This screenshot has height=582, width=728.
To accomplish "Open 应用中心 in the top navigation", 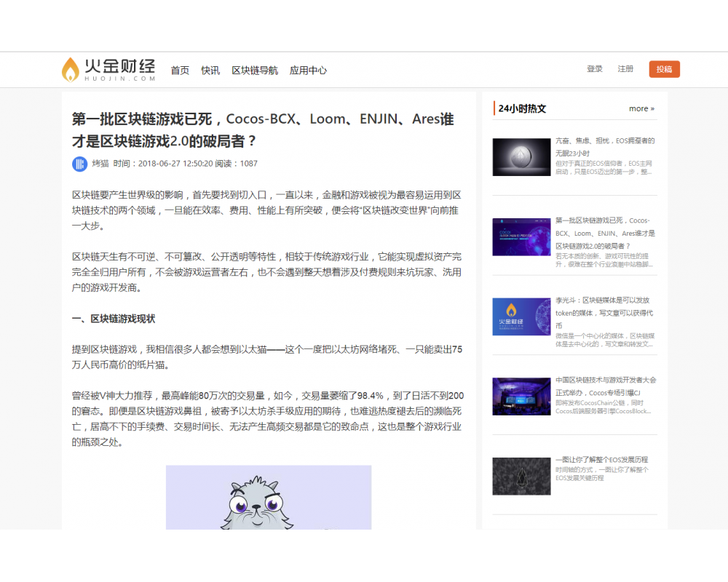I will coord(308,70).
